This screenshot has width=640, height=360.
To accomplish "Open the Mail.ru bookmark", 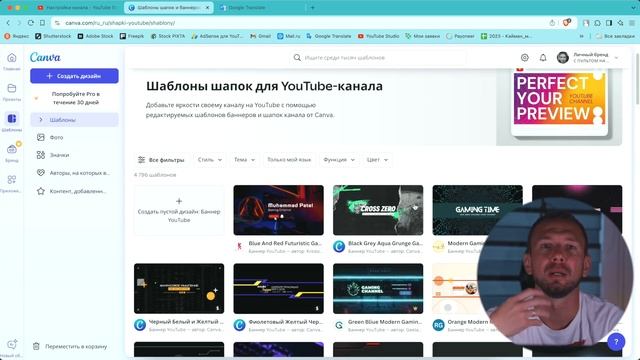I will [289, 36].
